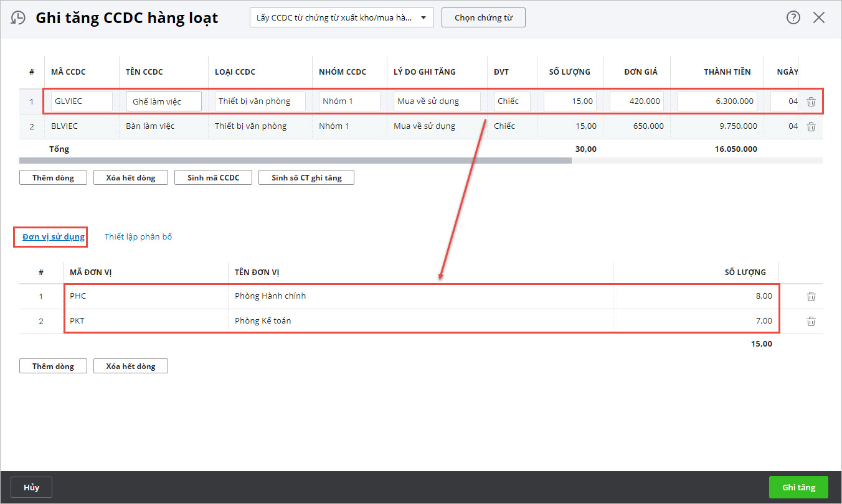Click the Đơn giá field showing 420.000
Viewport: 842px width, 504px height.
tap(636, 101)
